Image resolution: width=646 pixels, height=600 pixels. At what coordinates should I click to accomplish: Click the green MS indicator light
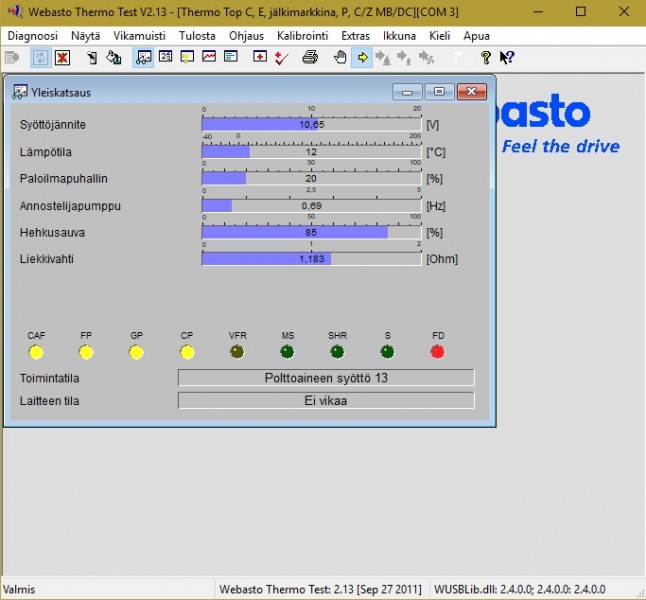[287, 352]
